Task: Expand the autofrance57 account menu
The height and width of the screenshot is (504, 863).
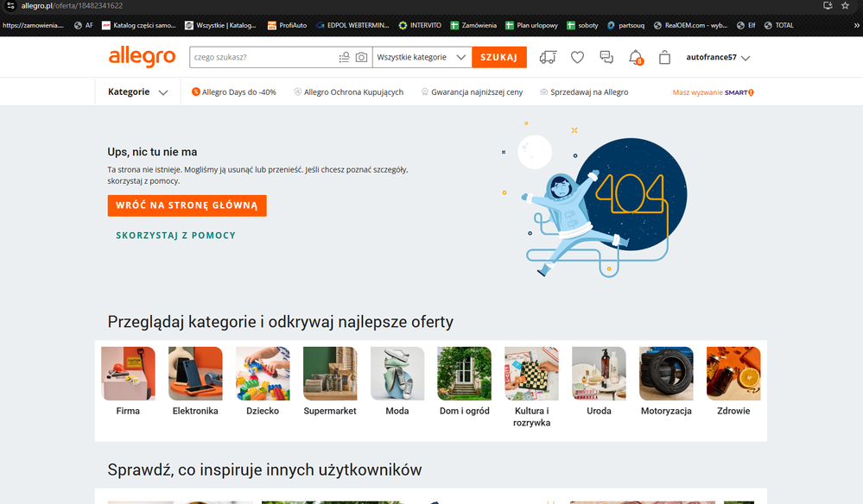Action: pyautogui.click(x=718, y=57)
